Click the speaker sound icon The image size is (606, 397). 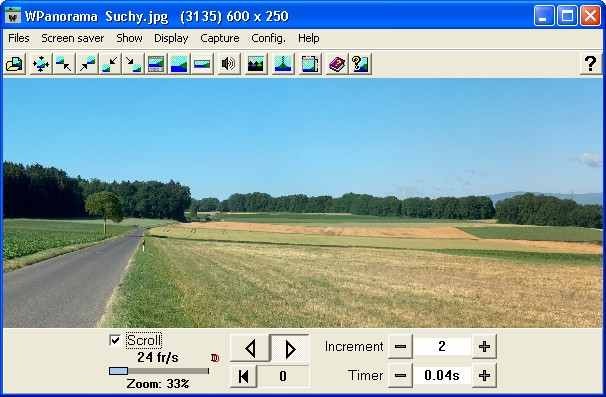pyautogui.click(x=228, y=63)
